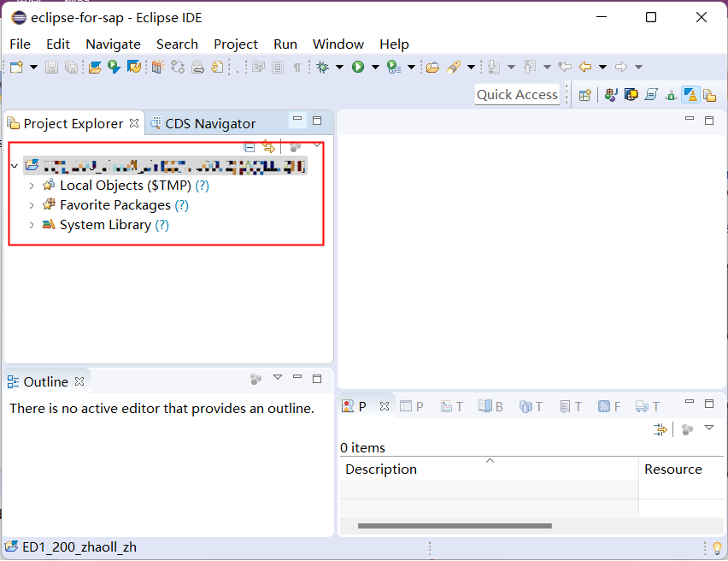Open the New wizard dropdown arrow
The width and height of the screenshot is (728, 561).
tap(33, 68)
